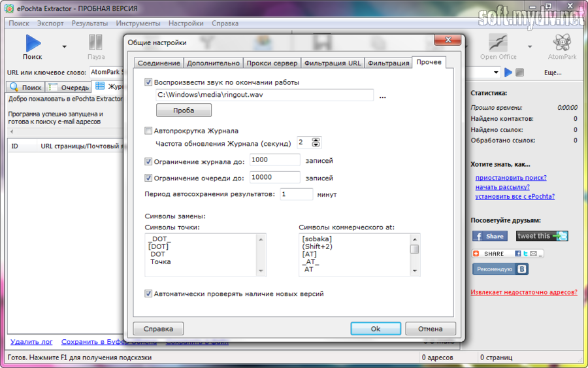Click the Еще... link
This screenshot has width=588, height=368.
(553, 73)
